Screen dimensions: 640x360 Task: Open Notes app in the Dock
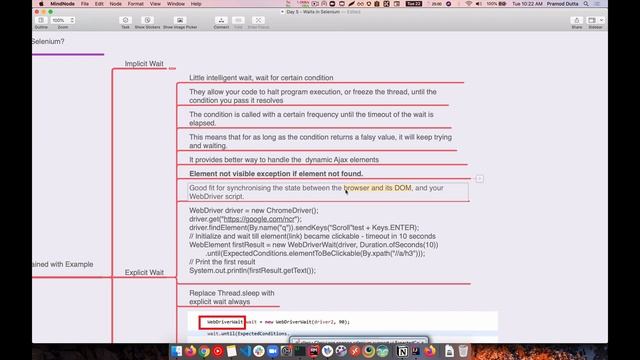(x=231, y=351)
